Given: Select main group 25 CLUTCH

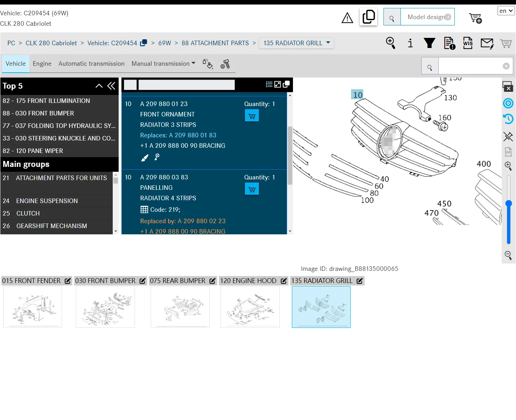Looking at the screenshot, I should coord(57,213).
